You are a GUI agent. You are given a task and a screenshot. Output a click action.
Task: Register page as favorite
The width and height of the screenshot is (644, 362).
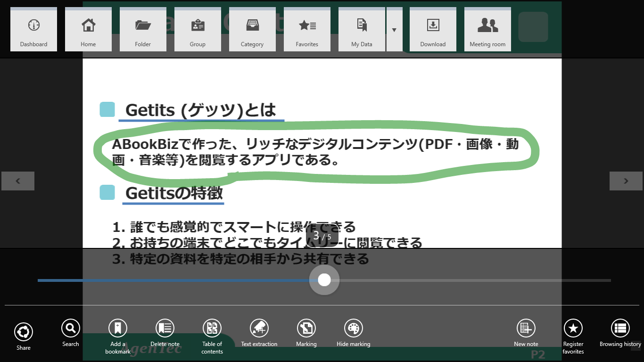tap(573, 328)
